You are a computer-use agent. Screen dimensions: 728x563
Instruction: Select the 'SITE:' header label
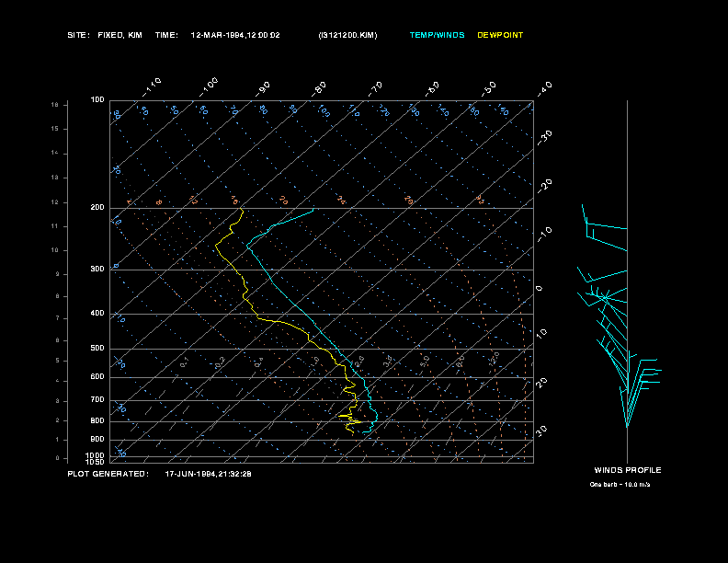point(78,35)
